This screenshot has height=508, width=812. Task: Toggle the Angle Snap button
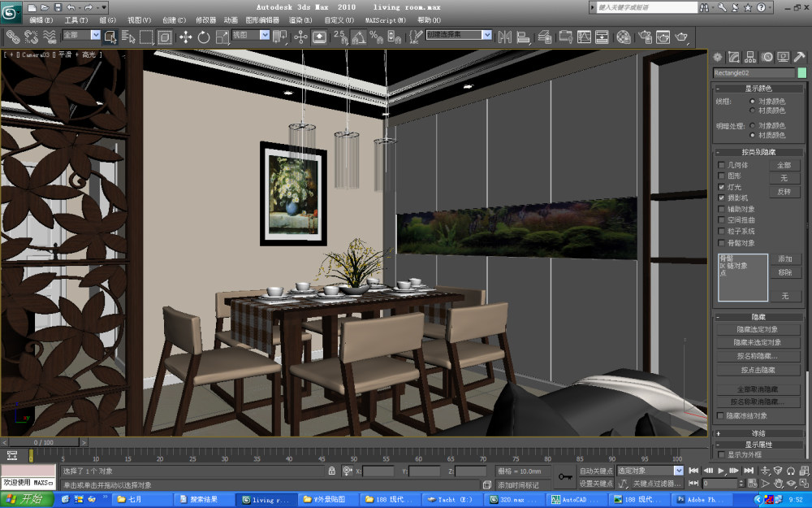point(358,37)
